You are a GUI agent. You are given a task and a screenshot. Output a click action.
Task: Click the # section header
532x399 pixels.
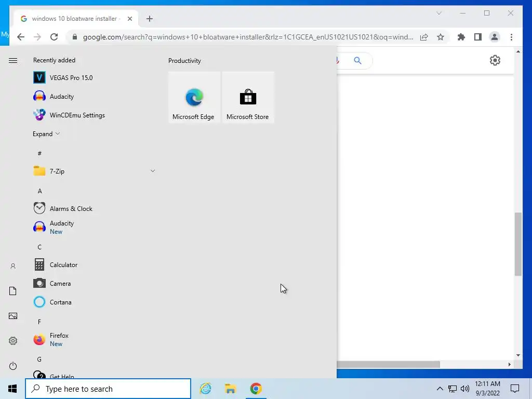tap(39, 153)
